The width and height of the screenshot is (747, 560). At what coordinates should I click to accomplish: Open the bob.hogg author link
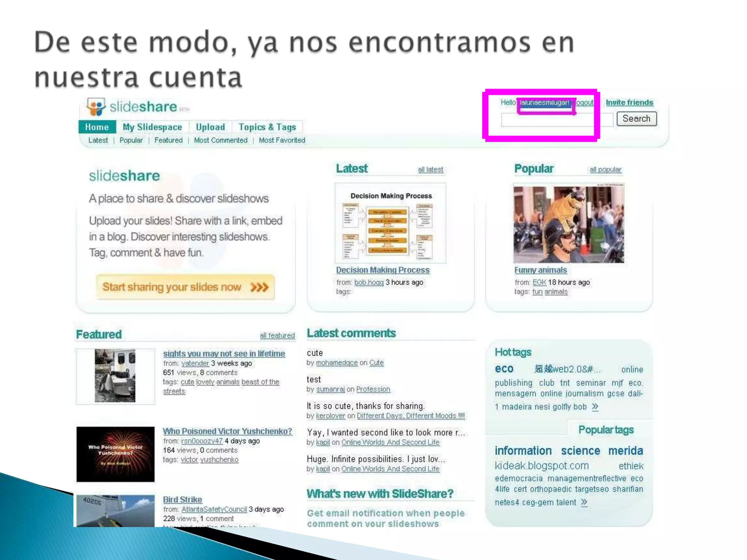coord(369,283)
